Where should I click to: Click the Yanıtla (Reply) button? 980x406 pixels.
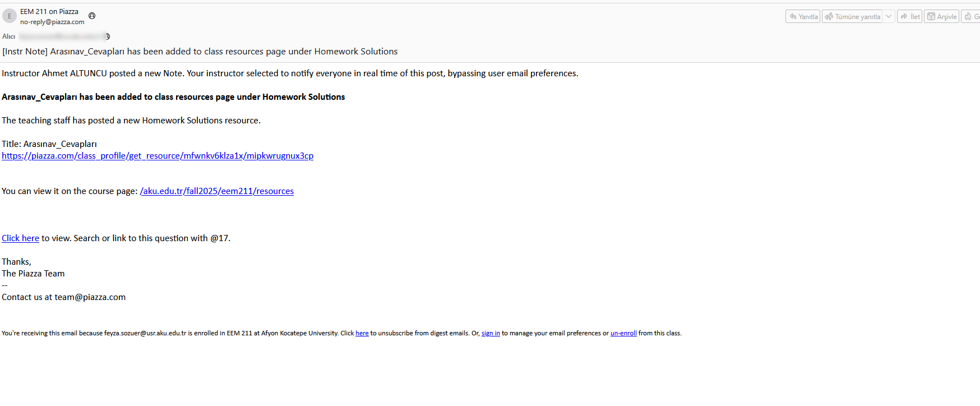[803, 17]
